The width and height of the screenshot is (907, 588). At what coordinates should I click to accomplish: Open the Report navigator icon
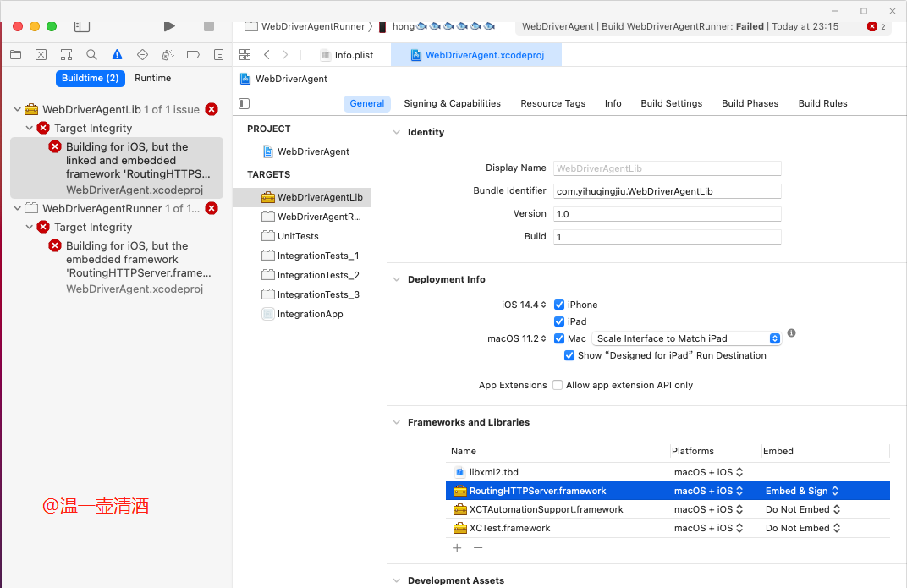click(218, 55)
